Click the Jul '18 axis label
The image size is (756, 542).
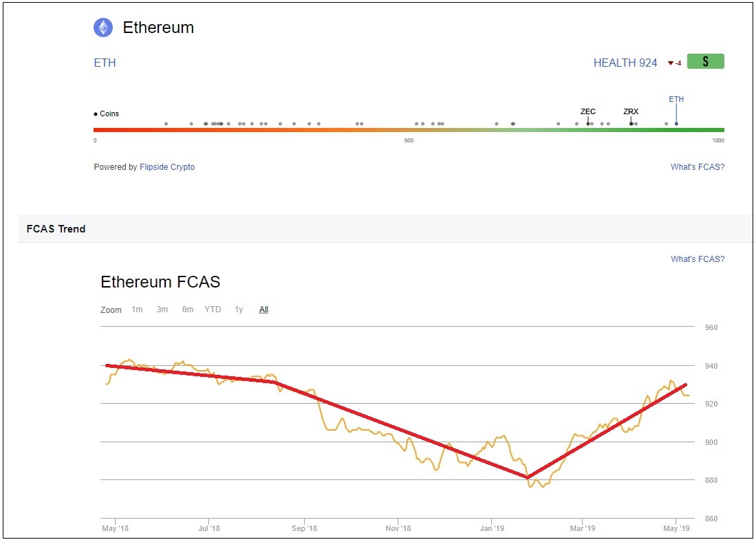click(208, 528)
